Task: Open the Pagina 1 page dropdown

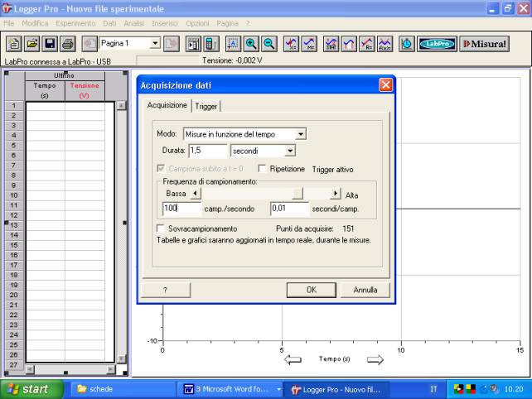Action: click(155, 44)
